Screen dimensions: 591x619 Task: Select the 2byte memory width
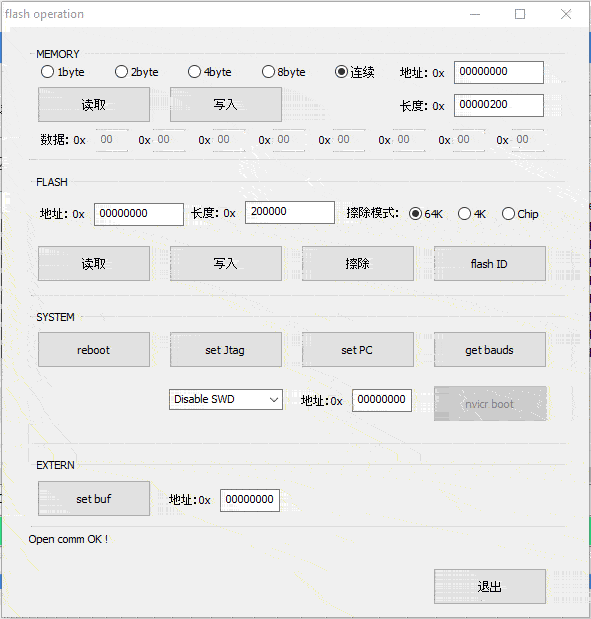pyautogui.click(x=136, y=72)
